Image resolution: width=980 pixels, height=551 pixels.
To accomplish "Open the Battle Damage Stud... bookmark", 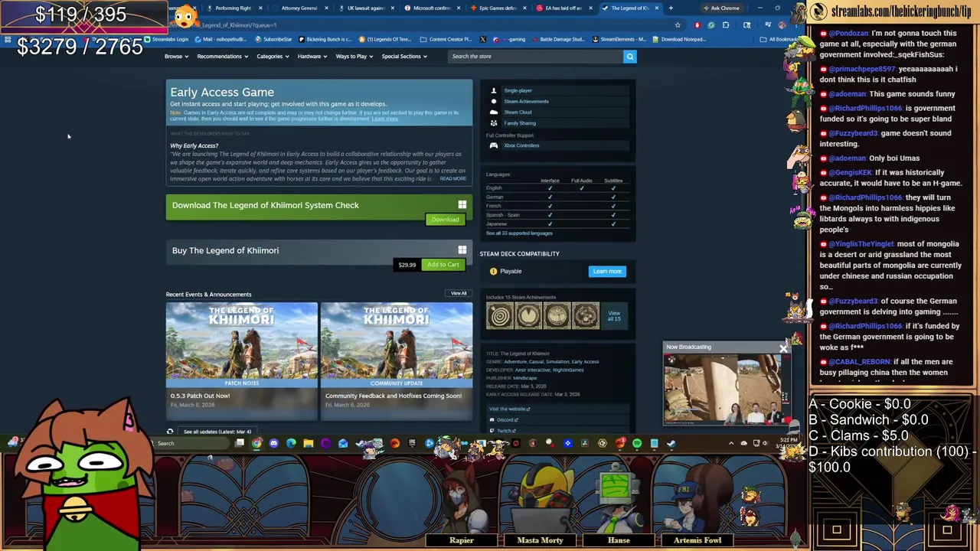I will click(x=558, y=39).
